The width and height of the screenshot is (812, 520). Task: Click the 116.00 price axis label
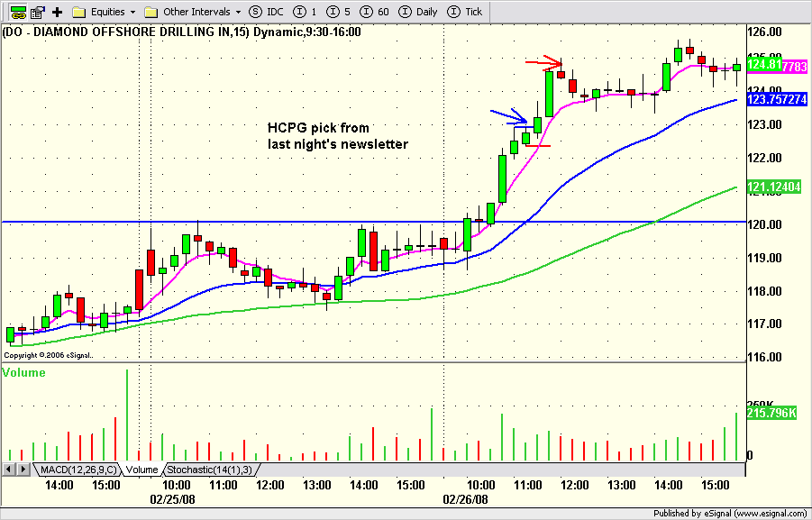click(765, 357)
